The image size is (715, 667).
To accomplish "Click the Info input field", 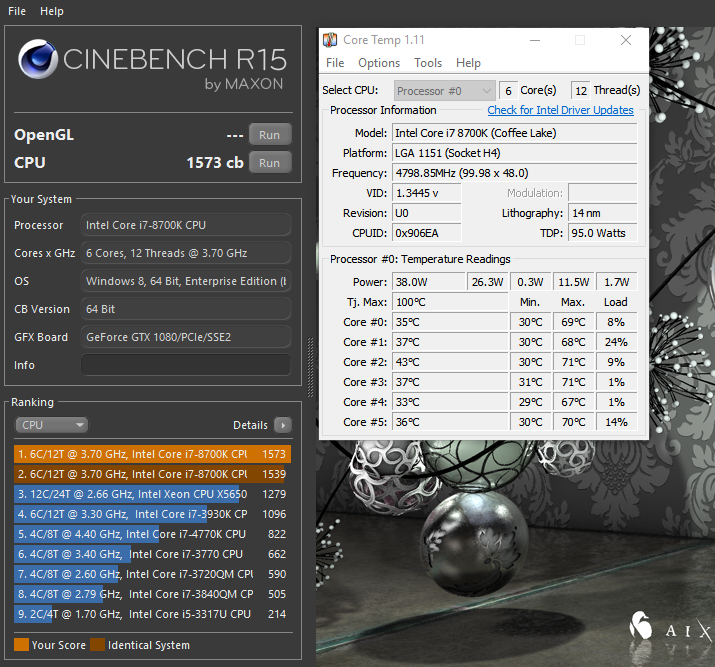I will pos(186,365).
